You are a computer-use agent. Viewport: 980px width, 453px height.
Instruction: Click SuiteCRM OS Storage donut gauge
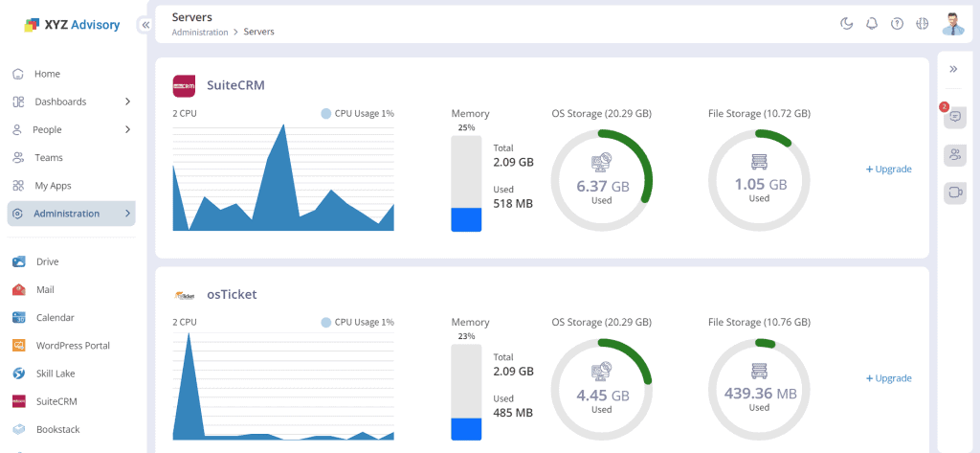point(601,181)
